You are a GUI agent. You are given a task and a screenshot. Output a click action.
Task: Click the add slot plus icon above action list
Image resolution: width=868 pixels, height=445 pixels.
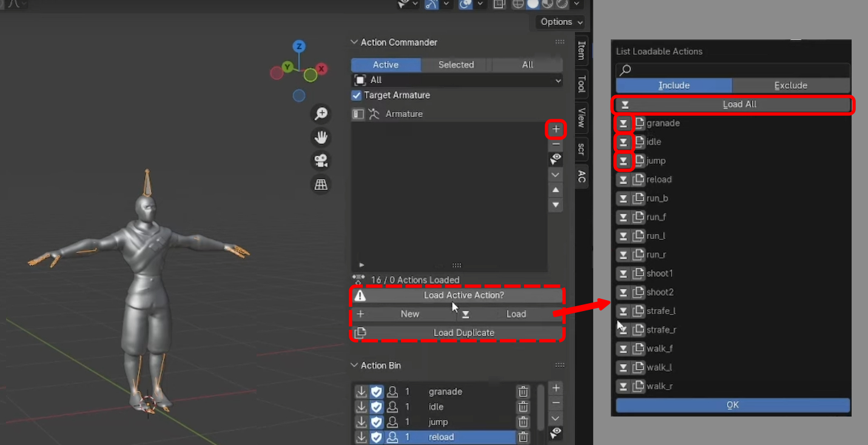point(555,129)
